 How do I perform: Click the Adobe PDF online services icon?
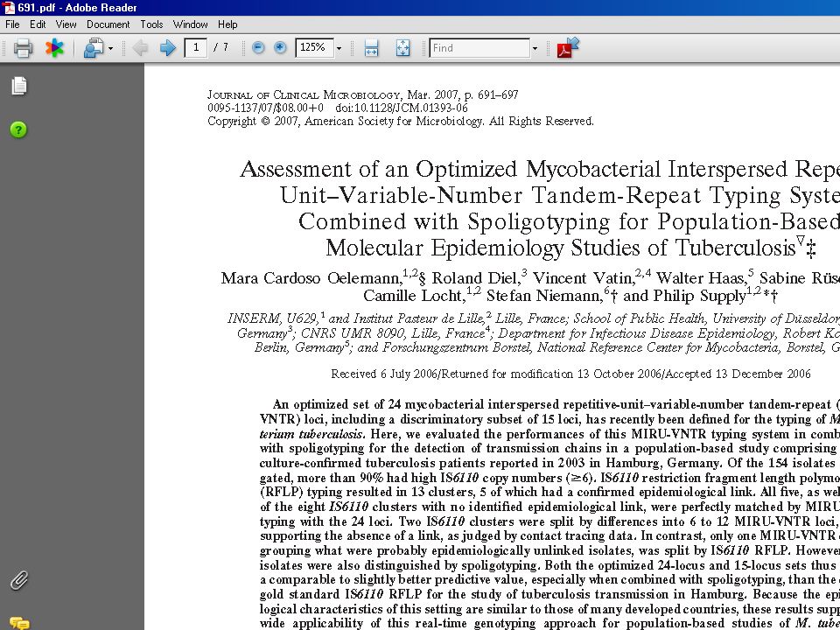[x=568, y=47]
